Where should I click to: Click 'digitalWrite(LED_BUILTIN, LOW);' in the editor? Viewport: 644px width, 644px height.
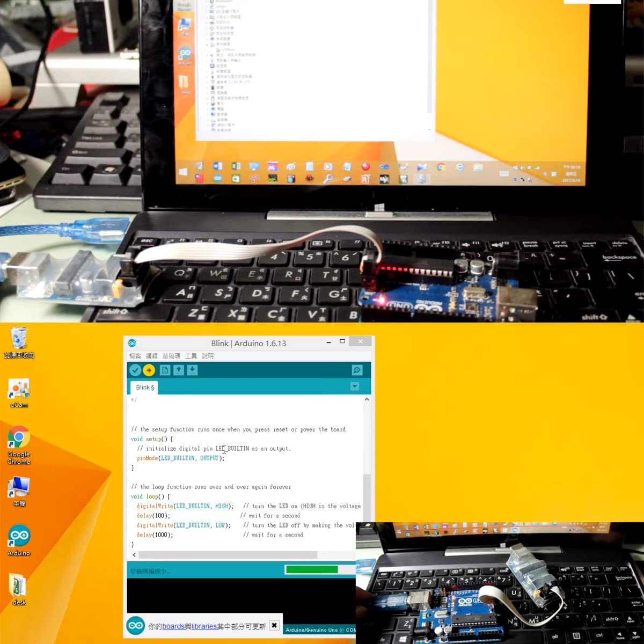coord(184,525)
